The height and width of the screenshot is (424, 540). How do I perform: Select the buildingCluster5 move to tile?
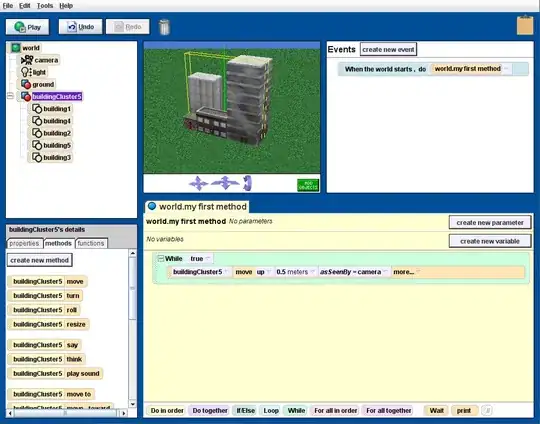51,394
